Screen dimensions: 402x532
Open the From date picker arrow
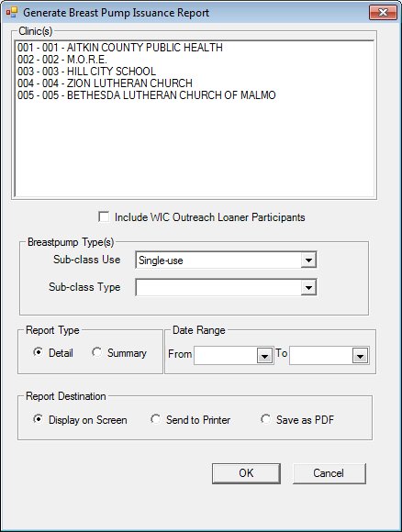click(x=265, y=356)
